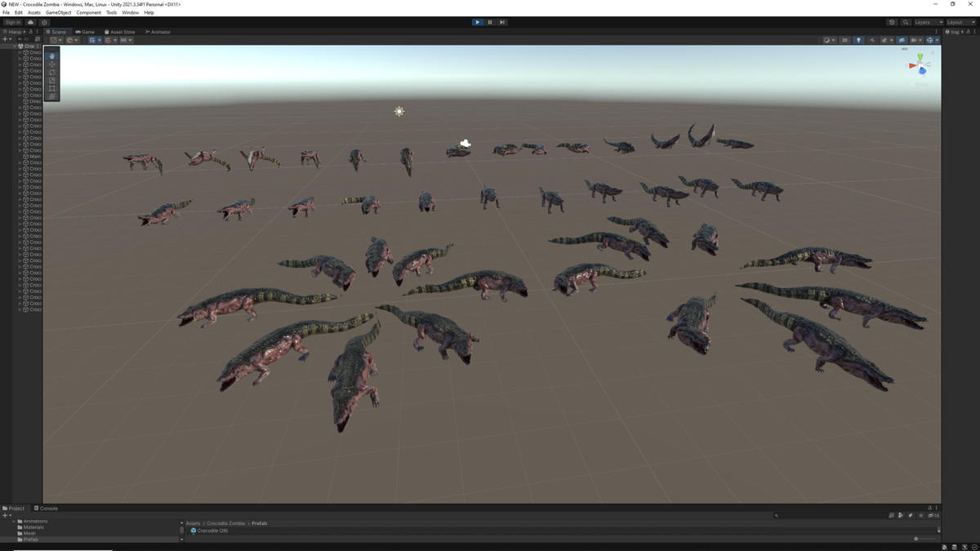
Task: Toggle 2D view mode in scene
Action: pyautogui.click(x=845, y=40)
